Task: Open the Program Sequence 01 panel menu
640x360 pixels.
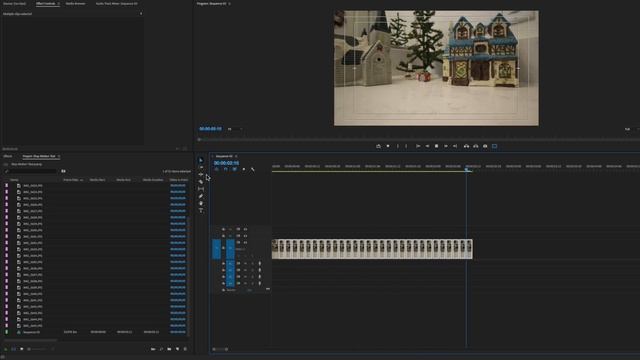Action: [229, 4]
